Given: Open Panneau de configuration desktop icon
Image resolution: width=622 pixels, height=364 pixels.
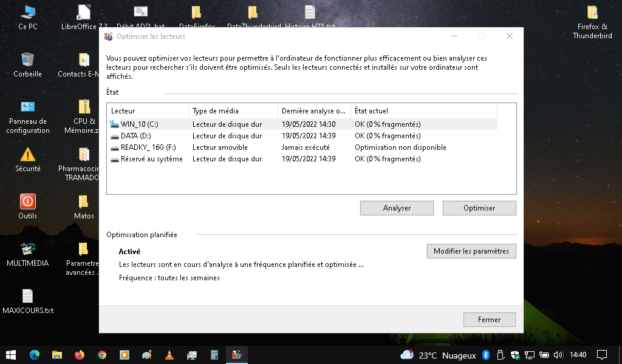Looking at the screenshot, I should [28, 117].
